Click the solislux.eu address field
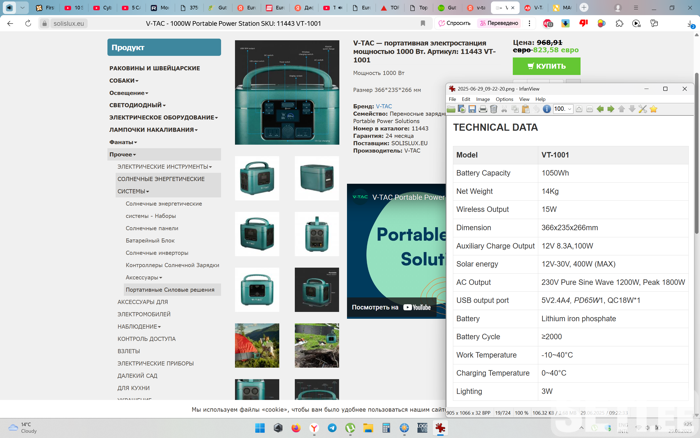This screenshot has width=700, height=438. [x=68, y=23]
